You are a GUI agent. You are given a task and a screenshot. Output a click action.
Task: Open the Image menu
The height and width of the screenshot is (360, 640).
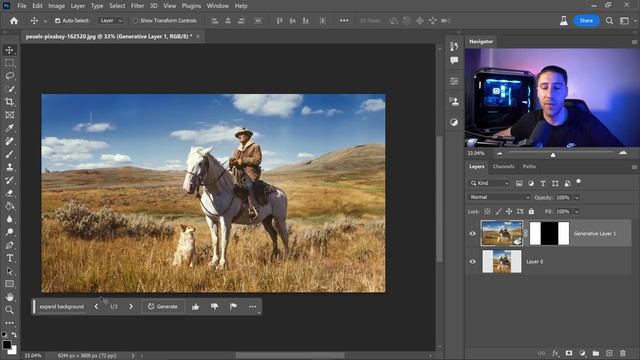click(x=56, y=6)
